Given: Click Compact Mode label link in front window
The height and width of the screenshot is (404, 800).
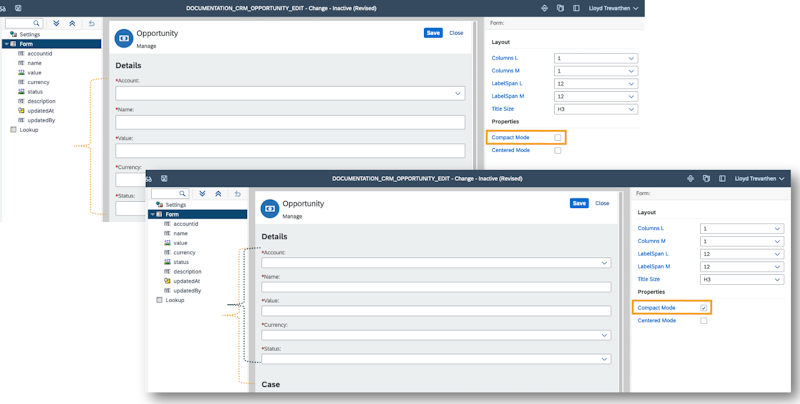Looking at the screenshot, I should tap(656, 308).
